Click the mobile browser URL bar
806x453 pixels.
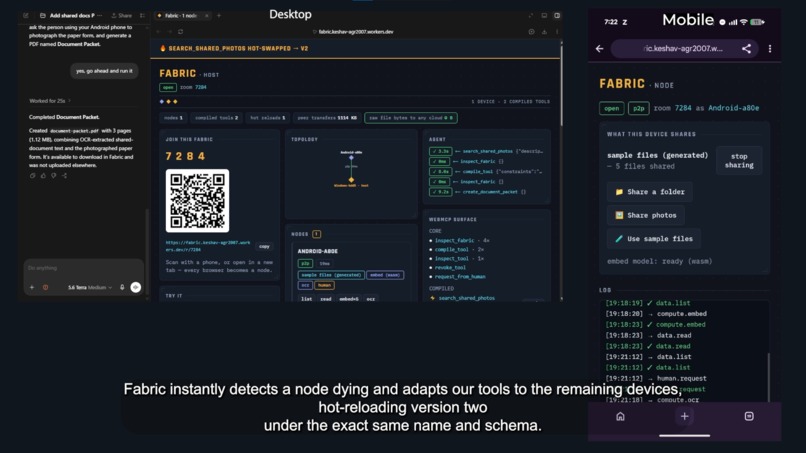point(683,49)
